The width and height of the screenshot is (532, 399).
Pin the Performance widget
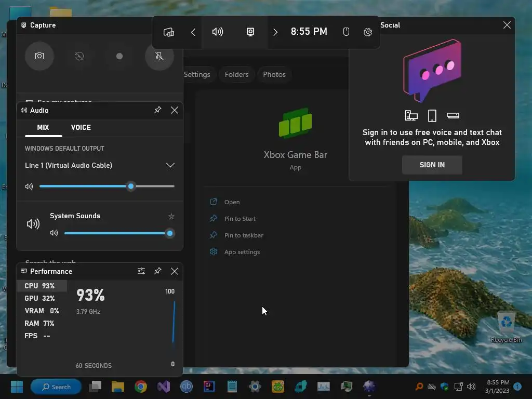click(x=158, y=271)
